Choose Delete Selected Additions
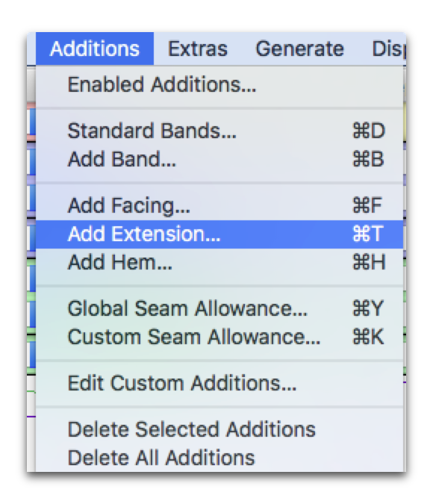 219,429
